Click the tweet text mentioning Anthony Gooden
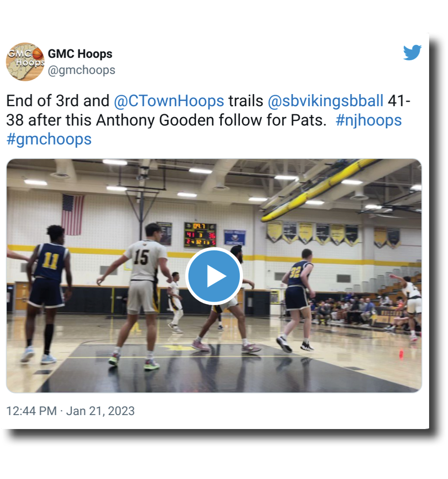 [208, 120]
